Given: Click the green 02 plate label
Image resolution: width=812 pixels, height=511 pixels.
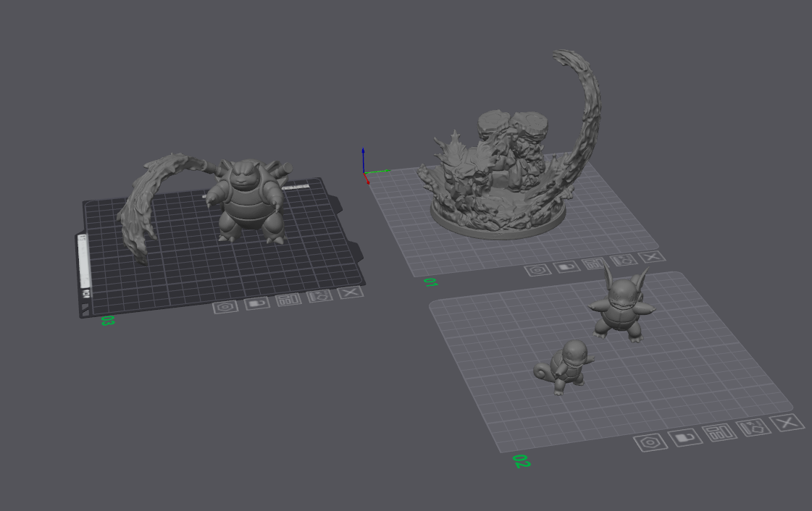Looking at the screenshot, I should coord(522,461).
